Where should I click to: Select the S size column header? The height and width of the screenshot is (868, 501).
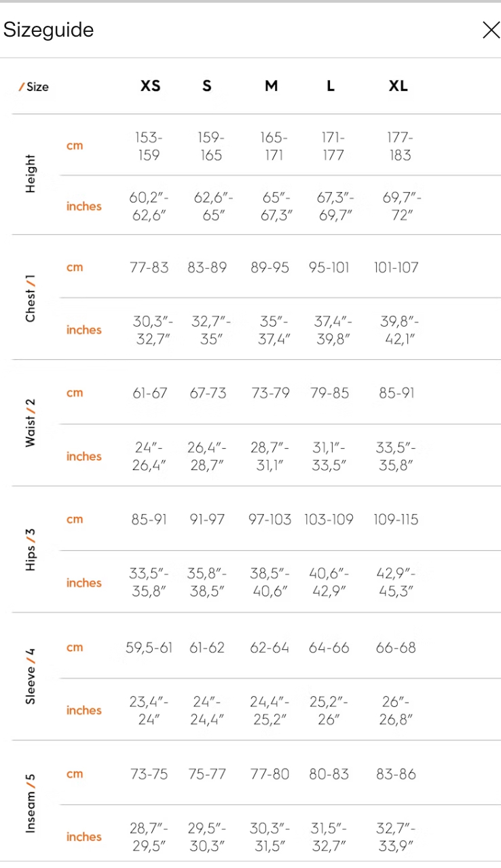tap(206, 86)
